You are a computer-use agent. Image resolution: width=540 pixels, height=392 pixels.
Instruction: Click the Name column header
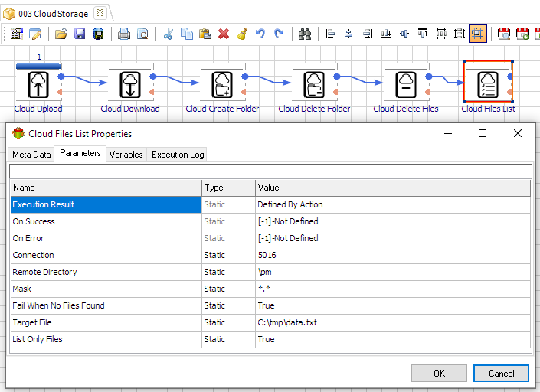coord(106,188)
